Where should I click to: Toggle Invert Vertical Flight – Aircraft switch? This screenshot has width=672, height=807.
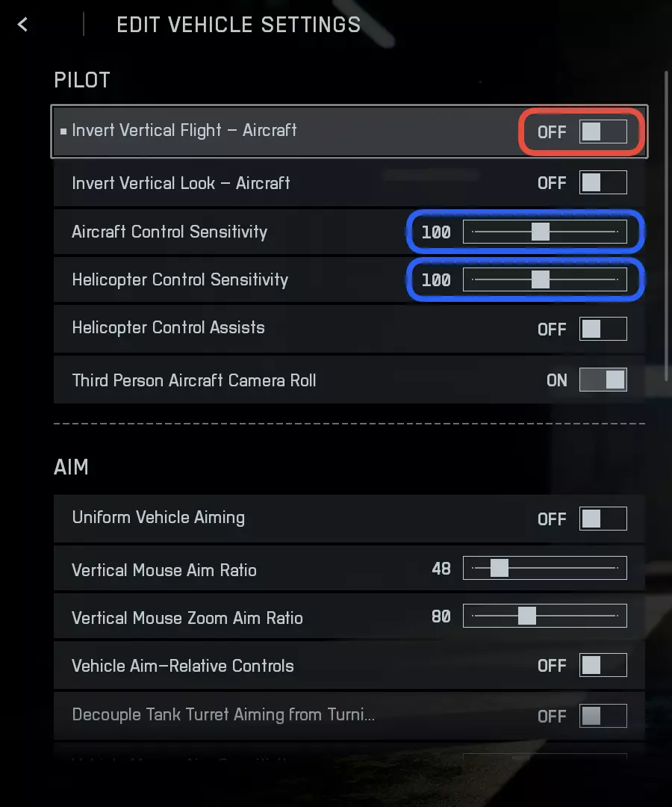tap(603, 132)
